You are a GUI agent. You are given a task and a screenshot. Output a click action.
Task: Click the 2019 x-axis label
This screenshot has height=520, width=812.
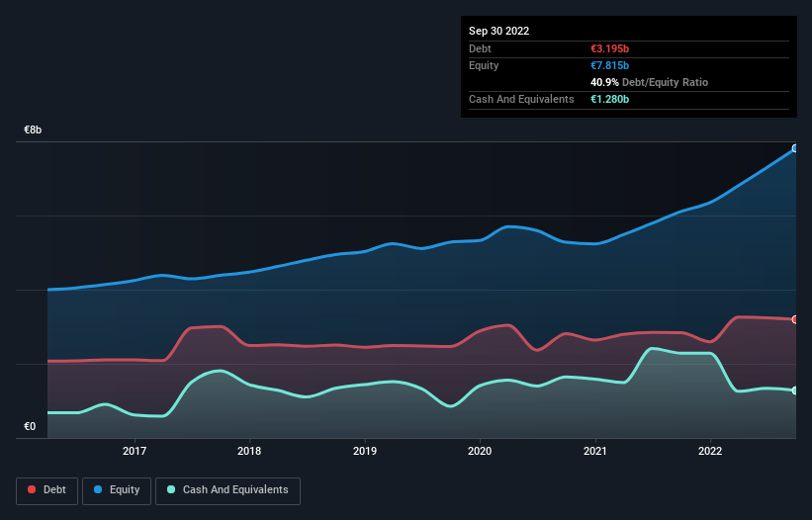click(x=365, y=451)
